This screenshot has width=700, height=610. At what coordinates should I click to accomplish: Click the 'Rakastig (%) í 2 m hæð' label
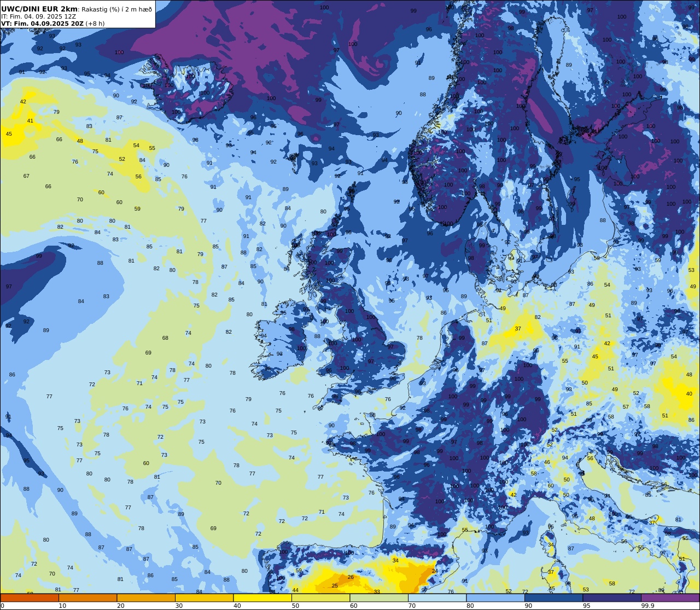tap(116, 9)
